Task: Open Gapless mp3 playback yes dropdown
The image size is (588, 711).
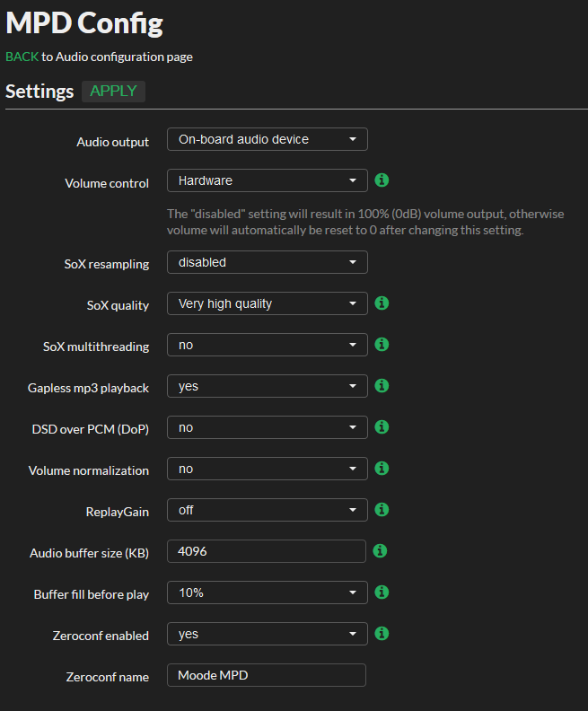Action: (x=267, y=386)
